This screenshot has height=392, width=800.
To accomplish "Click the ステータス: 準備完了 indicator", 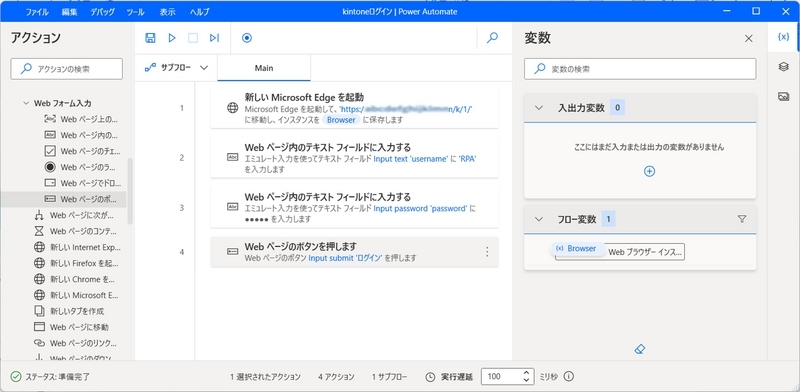I will [50, 377].
